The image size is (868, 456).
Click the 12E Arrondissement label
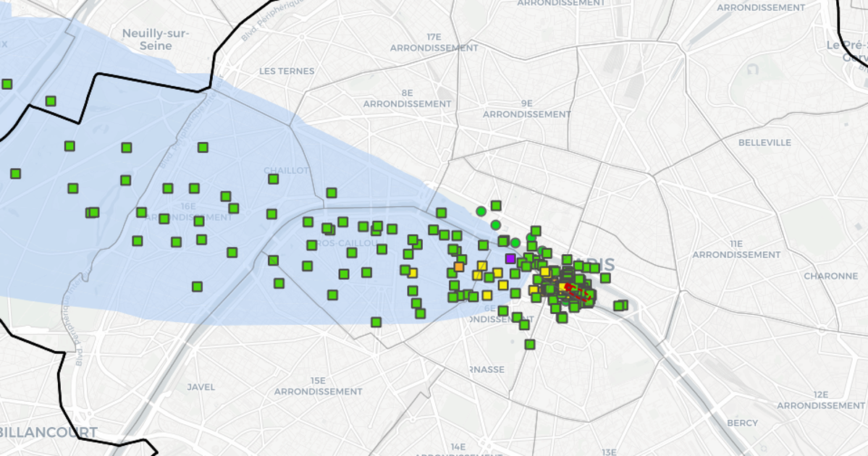pyautogui.click(x=820, y=400)
